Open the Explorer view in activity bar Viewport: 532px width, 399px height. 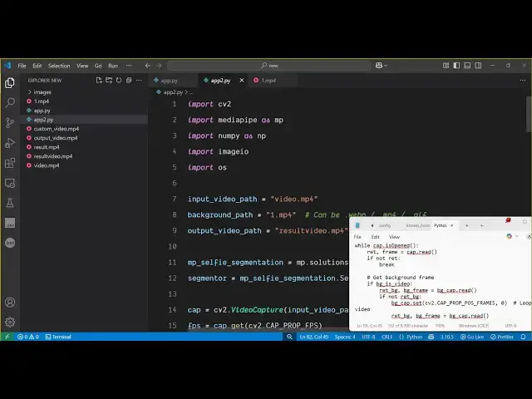10,83
